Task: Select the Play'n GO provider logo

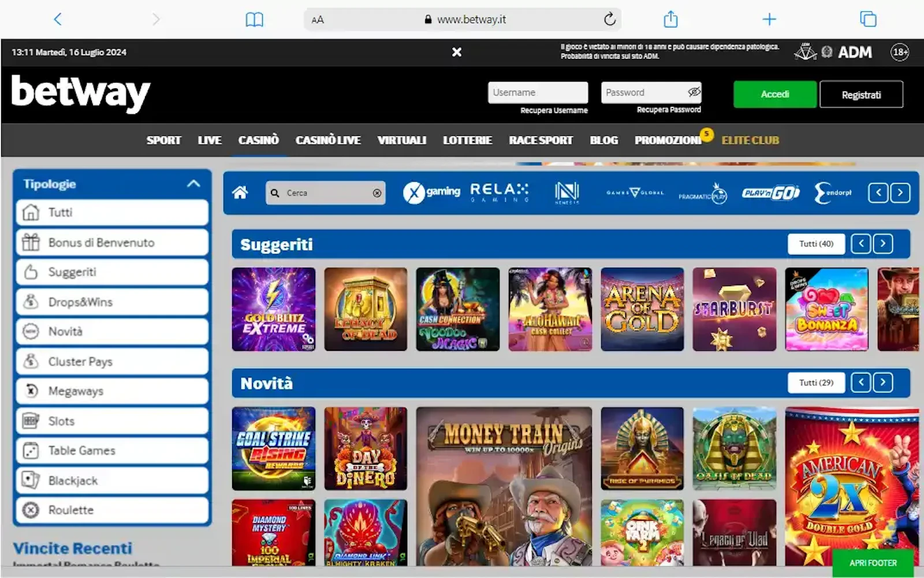Action: (x=770, y=193)
